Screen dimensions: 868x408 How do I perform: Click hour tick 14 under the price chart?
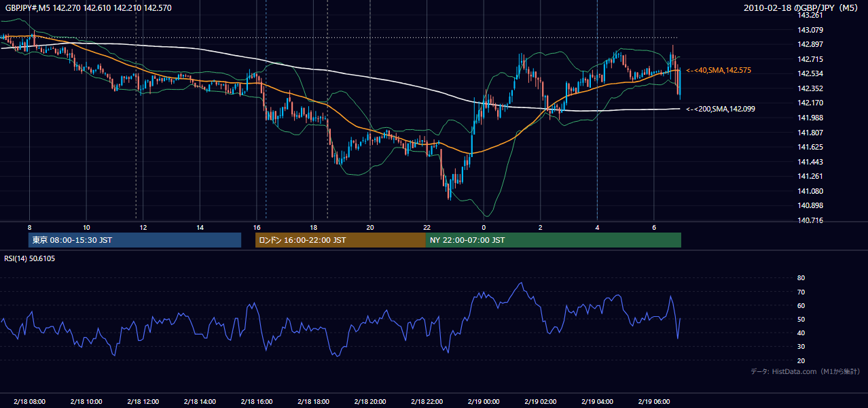(x=200, y=227)
